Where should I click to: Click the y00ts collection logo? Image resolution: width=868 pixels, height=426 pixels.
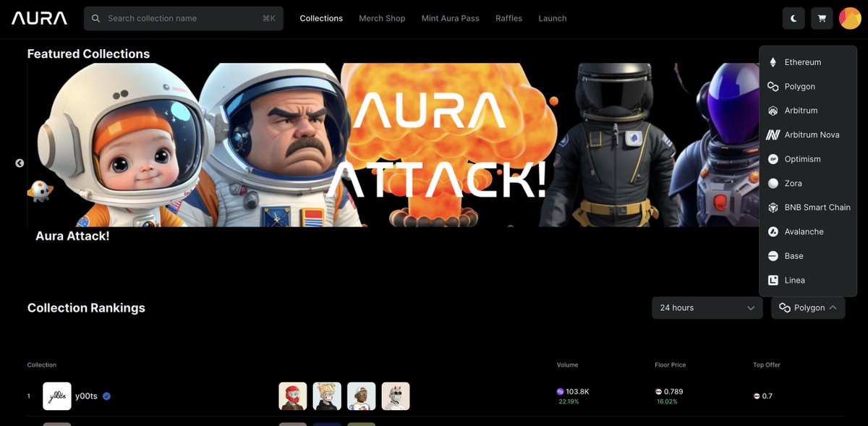click(x=57, y=396)
